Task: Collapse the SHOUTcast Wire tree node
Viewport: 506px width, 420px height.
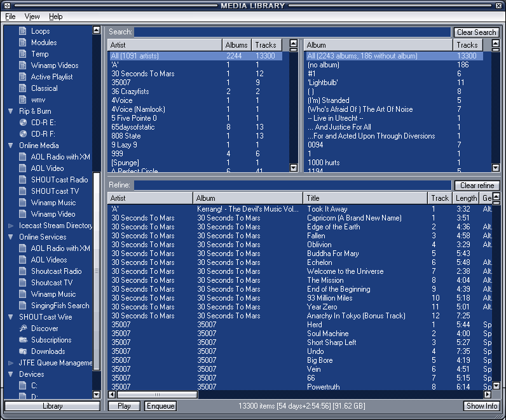Action: coord(11,317)
